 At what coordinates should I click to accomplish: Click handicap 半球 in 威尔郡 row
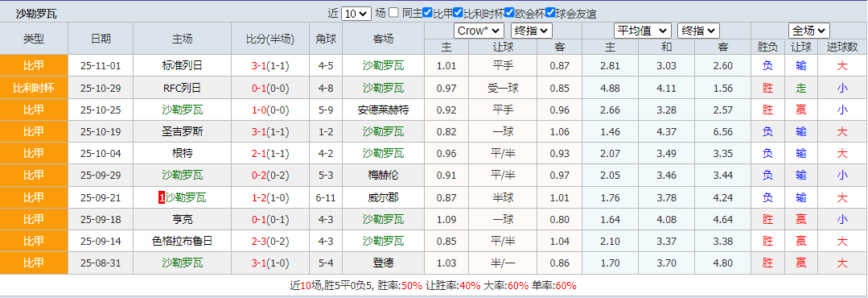(503, 198)
